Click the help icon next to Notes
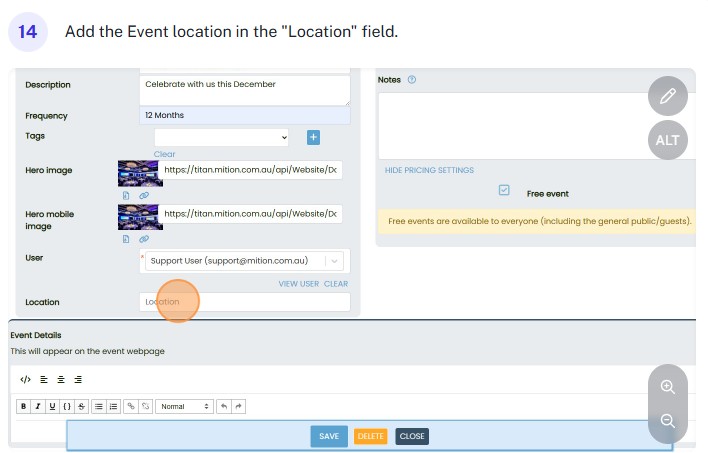This screenshot has width=708, height=453. click(412, 80)
